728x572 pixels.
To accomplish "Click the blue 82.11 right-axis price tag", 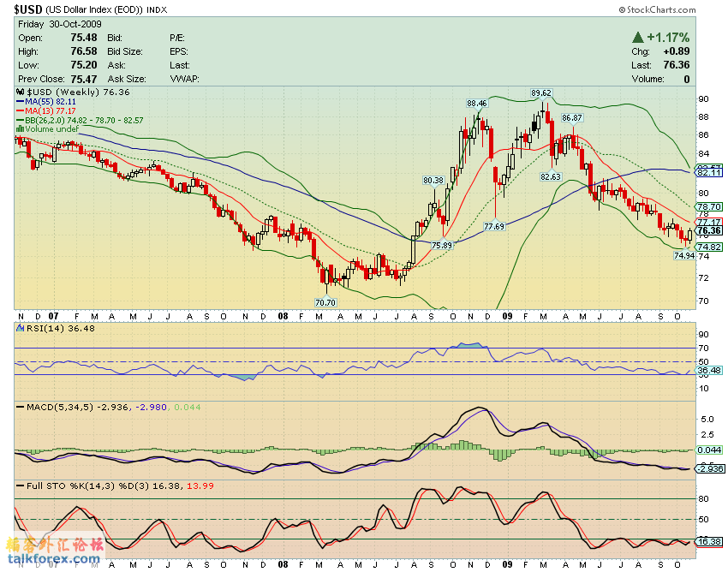I will 709,173.
